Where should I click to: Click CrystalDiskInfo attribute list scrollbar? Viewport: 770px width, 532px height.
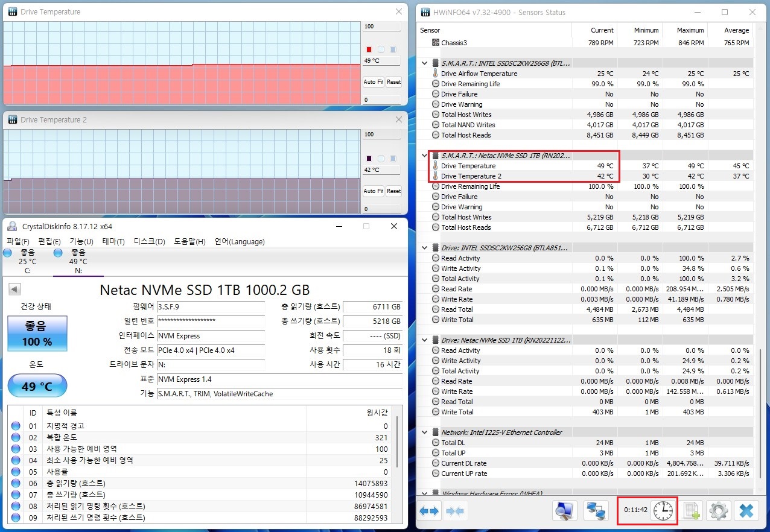point(397,441)
